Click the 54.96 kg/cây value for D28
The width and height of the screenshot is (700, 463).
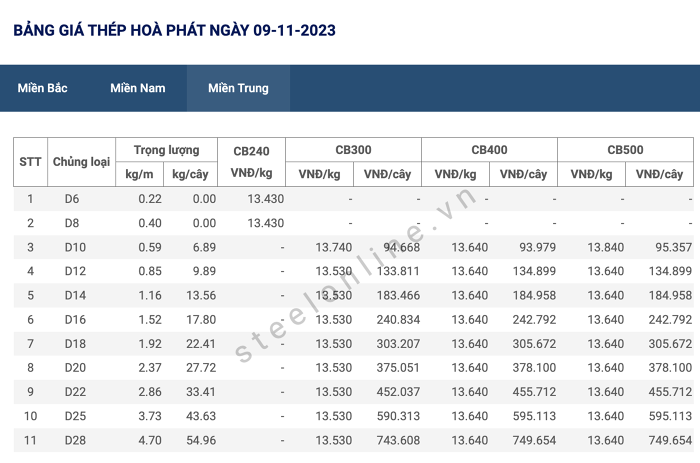(201, 440)
